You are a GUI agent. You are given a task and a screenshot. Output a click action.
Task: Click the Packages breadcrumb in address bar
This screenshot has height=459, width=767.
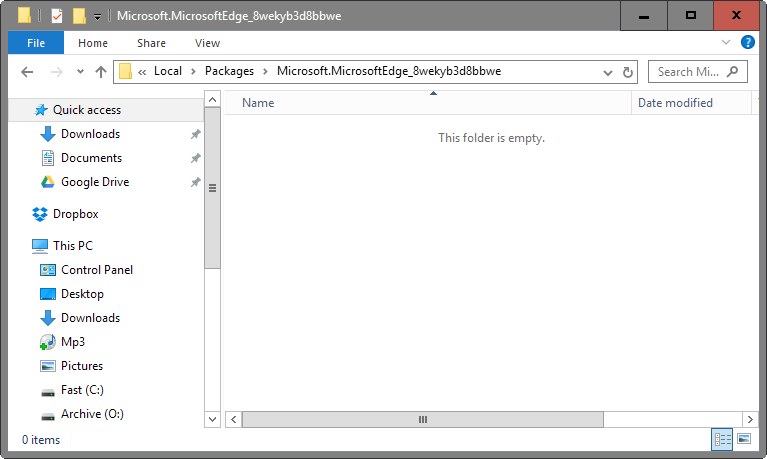coord(229,71)
